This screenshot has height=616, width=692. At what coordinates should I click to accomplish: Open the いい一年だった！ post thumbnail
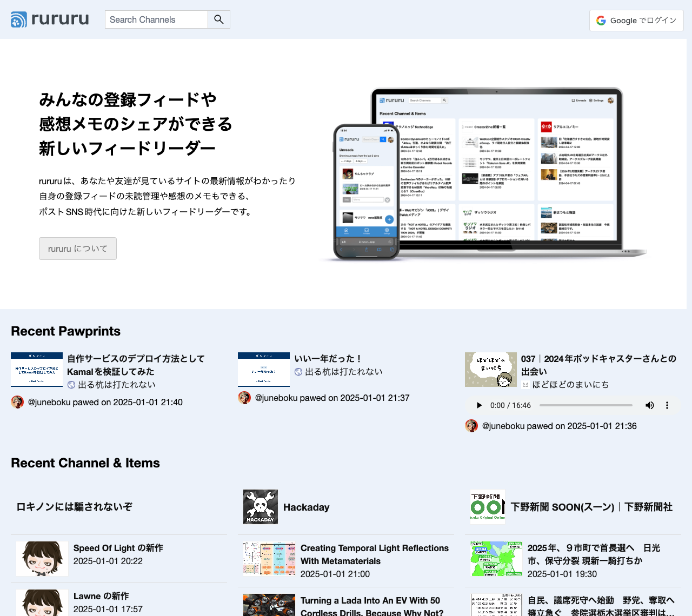tap(264, 370)
